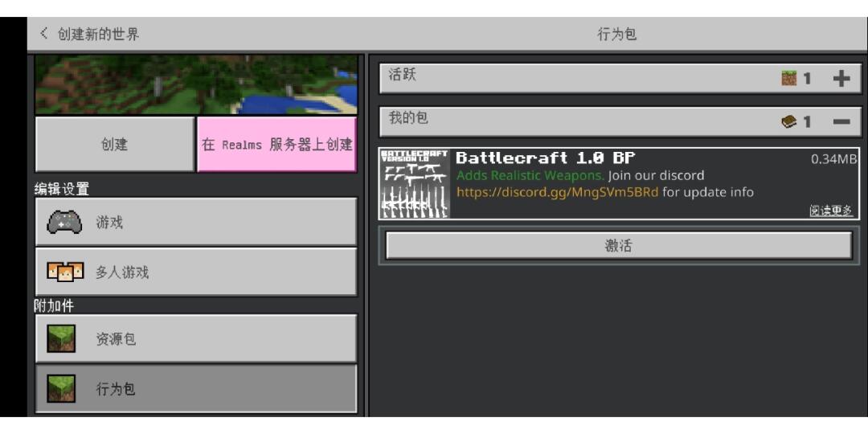Collapse the 我的包 section with minus sign
The height and width of the screenshot is (434, 868).
[841, 121]
